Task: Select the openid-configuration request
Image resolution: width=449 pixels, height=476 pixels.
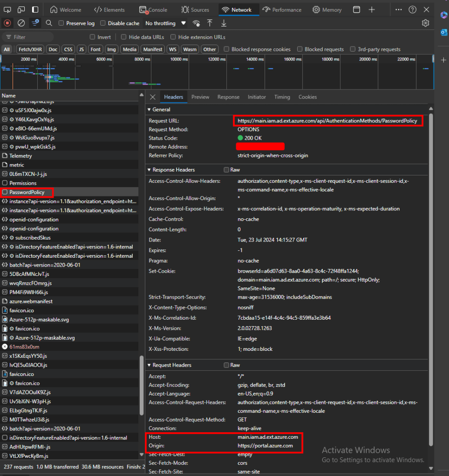Action: 34,220
